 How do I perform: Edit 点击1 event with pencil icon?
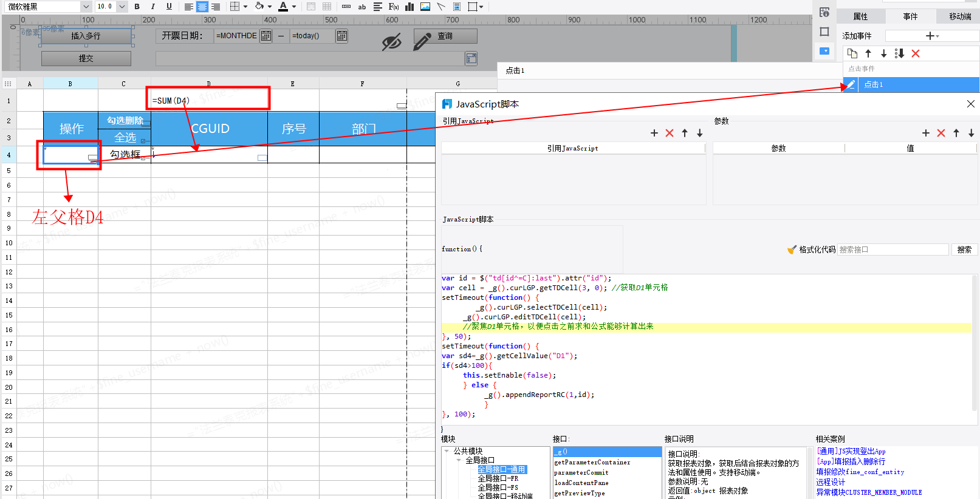pos(851,84)
